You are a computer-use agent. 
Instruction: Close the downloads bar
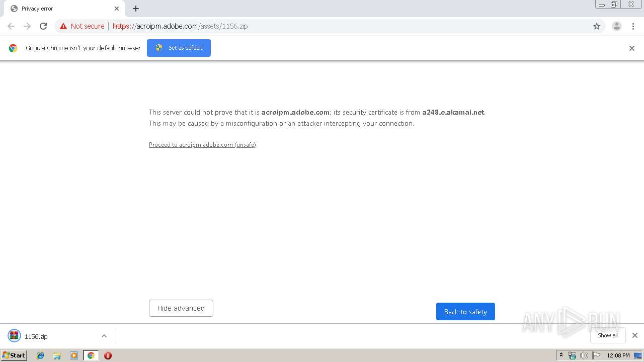coord(635,335)
